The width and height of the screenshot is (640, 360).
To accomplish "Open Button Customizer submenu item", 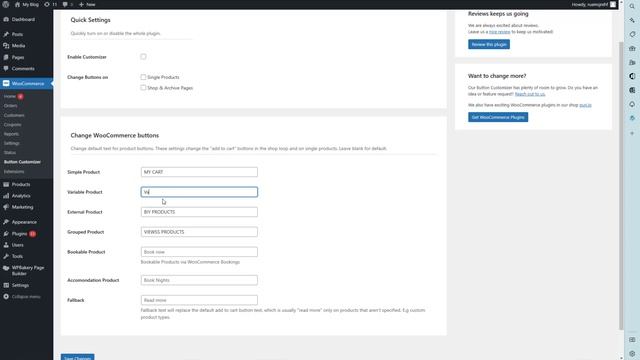I will [x=22, y=162].
